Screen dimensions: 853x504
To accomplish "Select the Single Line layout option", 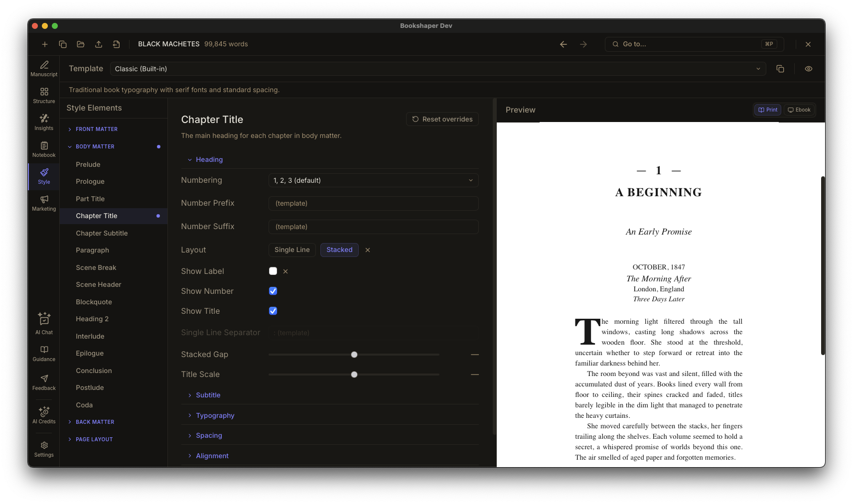I will pyautogui.click(x=292, y=250).
